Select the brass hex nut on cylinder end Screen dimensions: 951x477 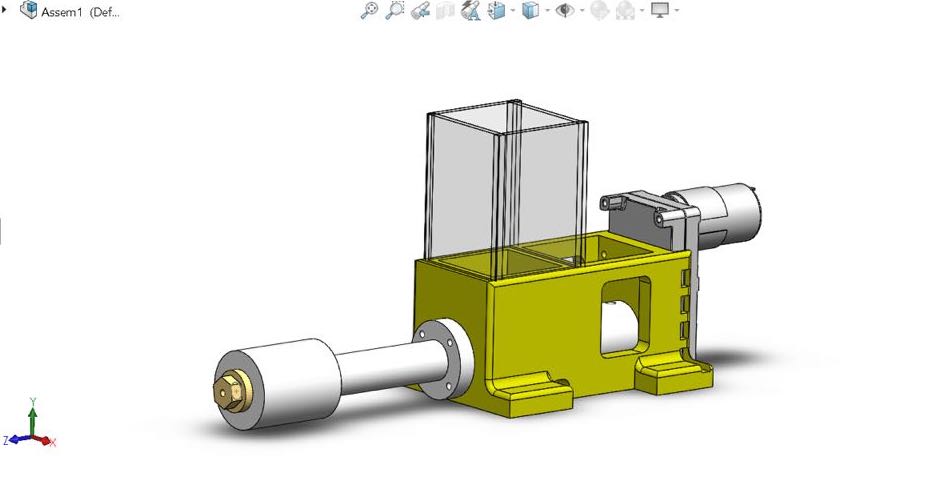point(230,393)
